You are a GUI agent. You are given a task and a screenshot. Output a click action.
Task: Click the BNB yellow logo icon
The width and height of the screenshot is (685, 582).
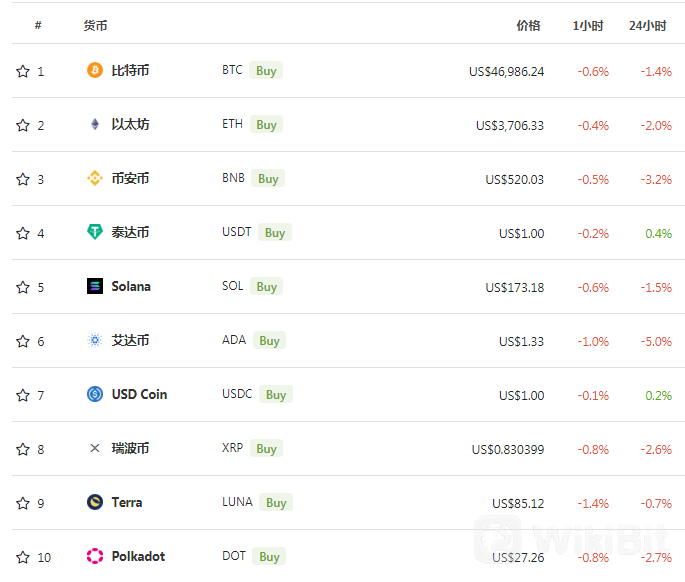coord(95,178)
